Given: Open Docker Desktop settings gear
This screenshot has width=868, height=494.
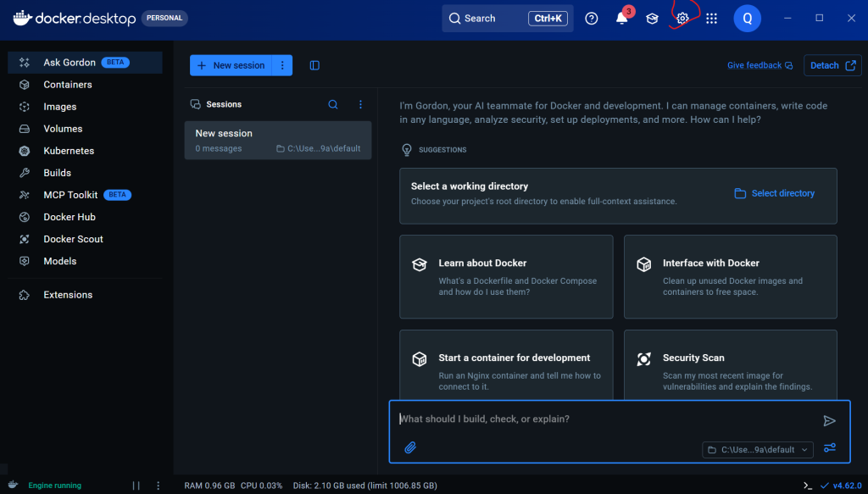Looking at the screenshot, I should pos(682,19).
